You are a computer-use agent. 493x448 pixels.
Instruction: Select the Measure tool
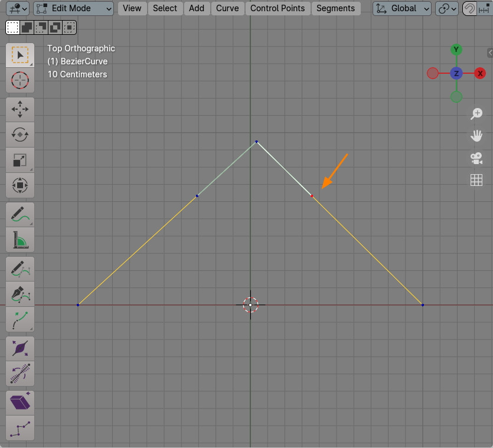[20, 240]
